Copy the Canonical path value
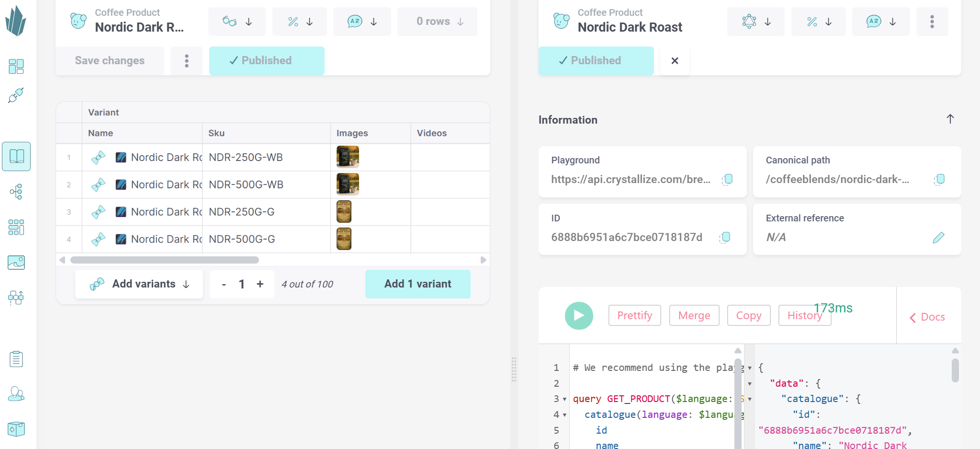 (939, 179)
